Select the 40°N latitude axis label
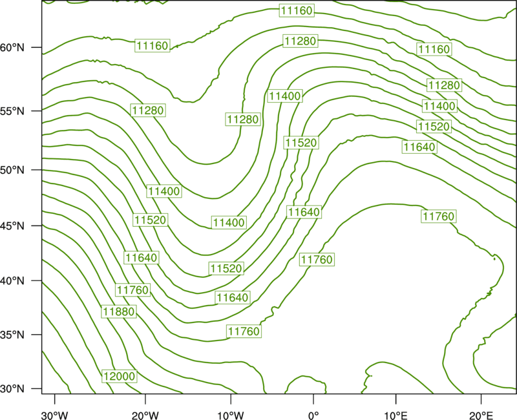517x420 pixels. pos(12,281)
